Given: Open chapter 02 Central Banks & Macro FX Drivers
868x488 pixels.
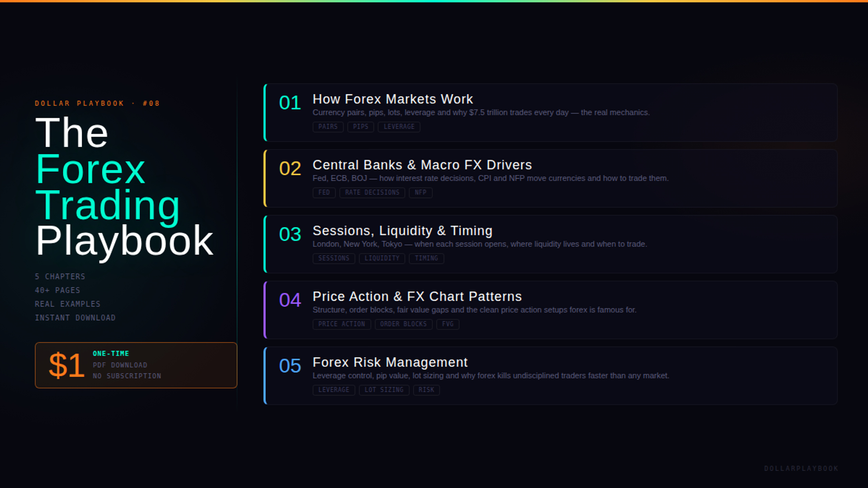Looking at the screenshot, I should click(x=550, y=178).
